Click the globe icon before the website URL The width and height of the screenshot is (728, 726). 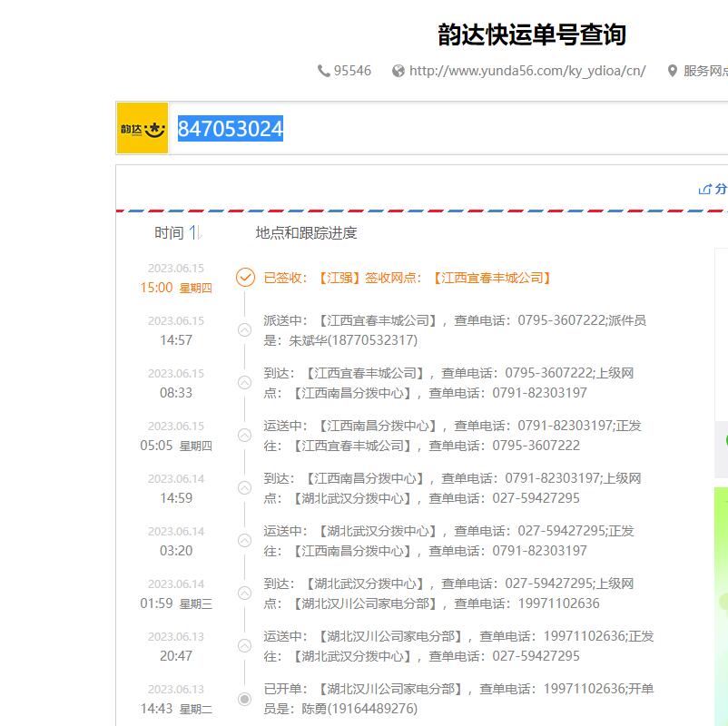(398, 71)
